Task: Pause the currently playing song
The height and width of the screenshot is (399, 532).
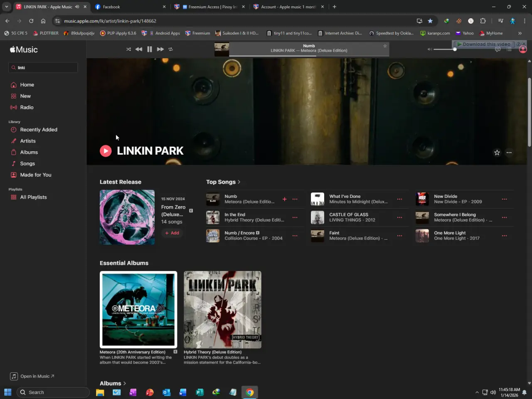Action: click(x=150, y=49)
